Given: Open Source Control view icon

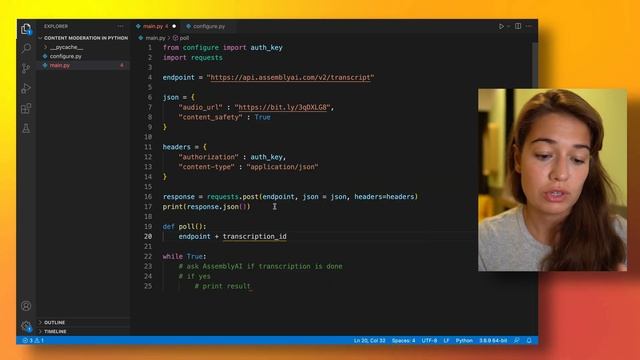Looking at the screenshot, I should (26, 68).
